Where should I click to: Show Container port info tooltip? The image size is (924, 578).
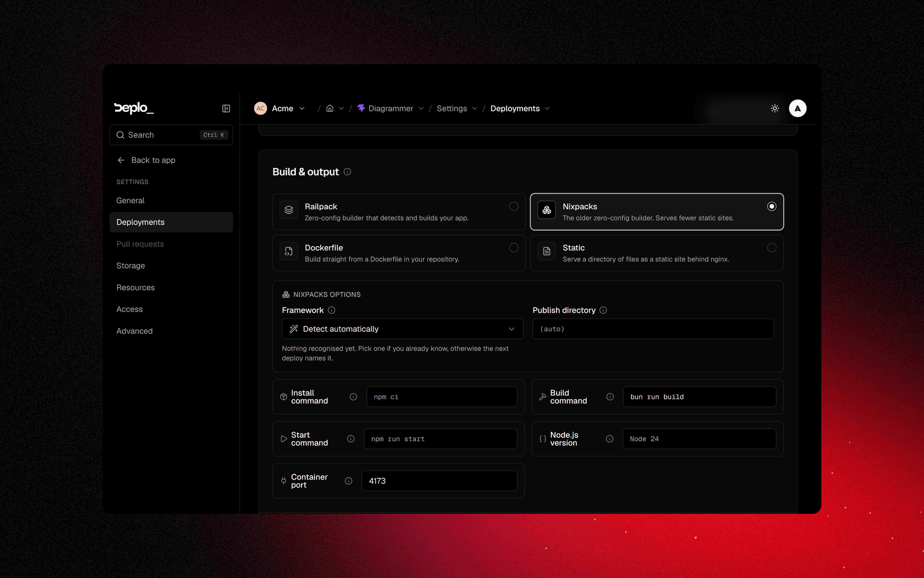tap(349, 481)
